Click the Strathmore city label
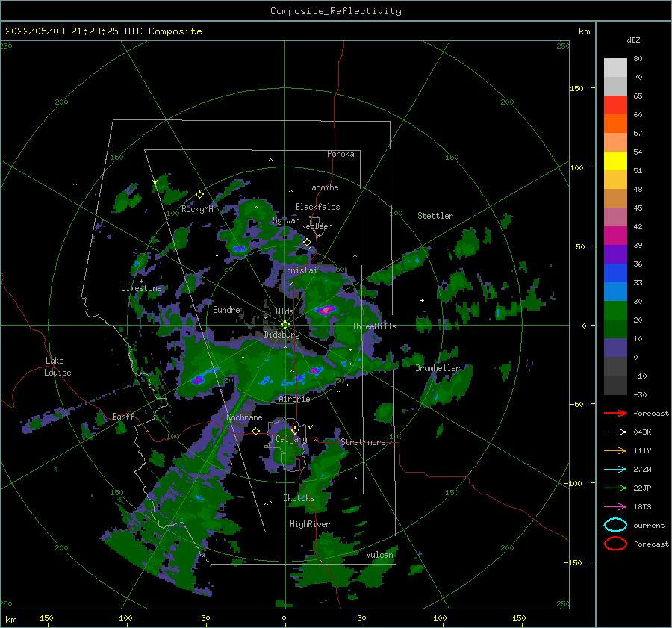 (363, 442)
